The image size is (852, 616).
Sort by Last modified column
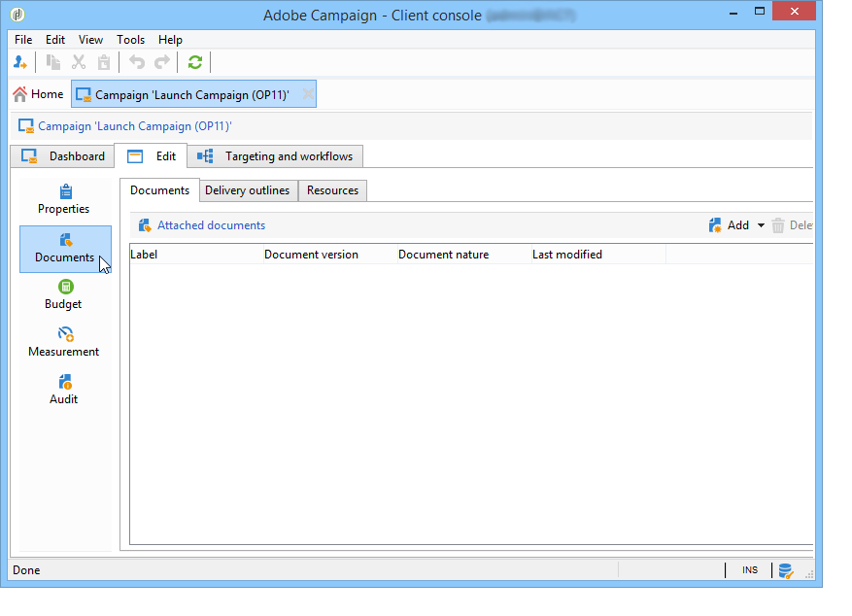pos(598,255)
